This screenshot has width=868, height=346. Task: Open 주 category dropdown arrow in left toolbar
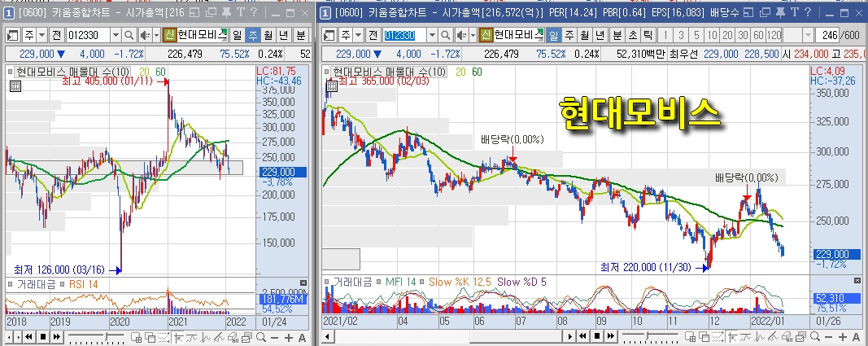pyautogui.click(x=42, y=36)
